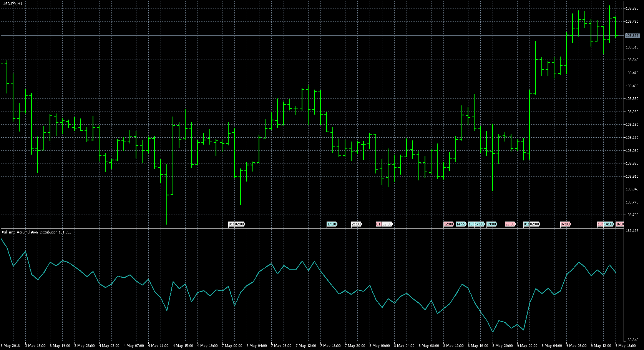Click the 160.640 indicator scale value
The height and width of the screenshot is (350, 644).
(x=632, y=340)
